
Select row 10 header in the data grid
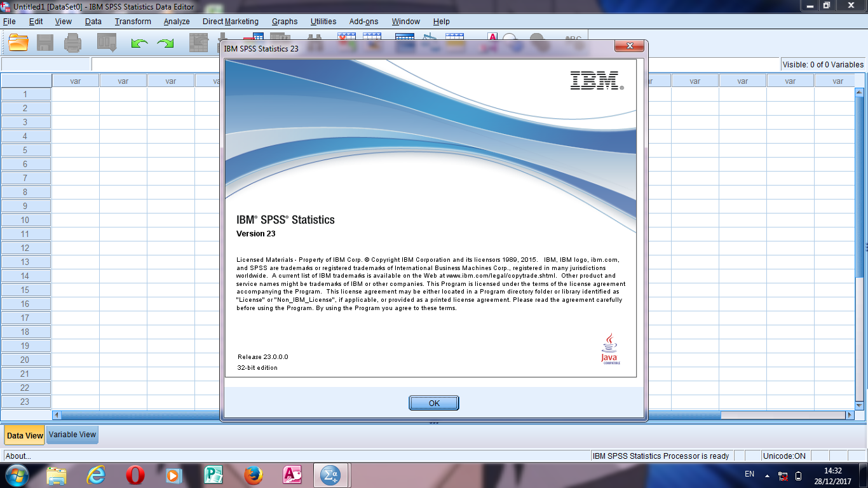(25, 220)
